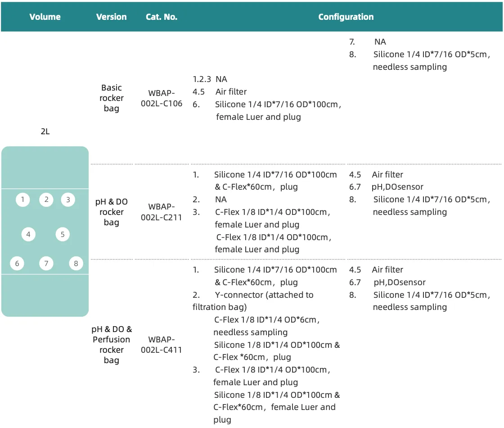Click 'Air filter' in the WBAP-002L-C106 row
Screen dimensions: 504x428
pyautogui.click(x=231, y=92)
